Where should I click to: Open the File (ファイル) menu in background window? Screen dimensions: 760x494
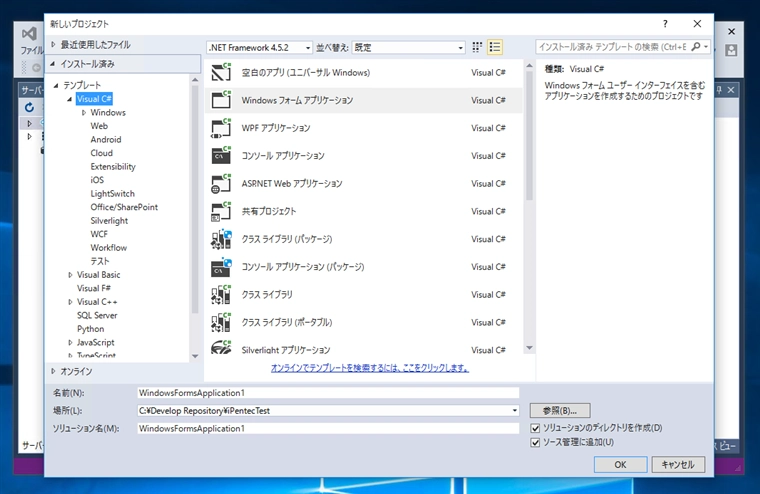click(x=32, y=50)
